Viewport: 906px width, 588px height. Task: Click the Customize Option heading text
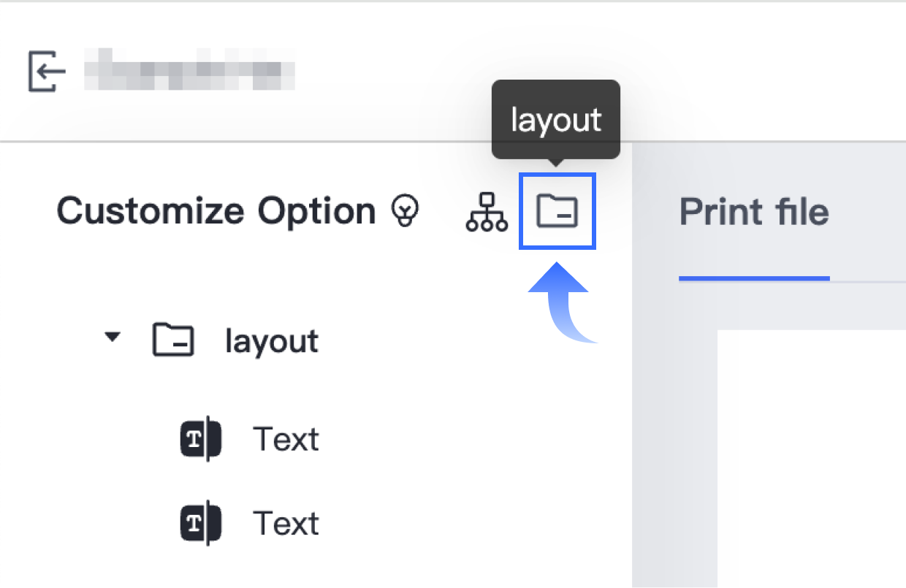click(x=216, y=211)
